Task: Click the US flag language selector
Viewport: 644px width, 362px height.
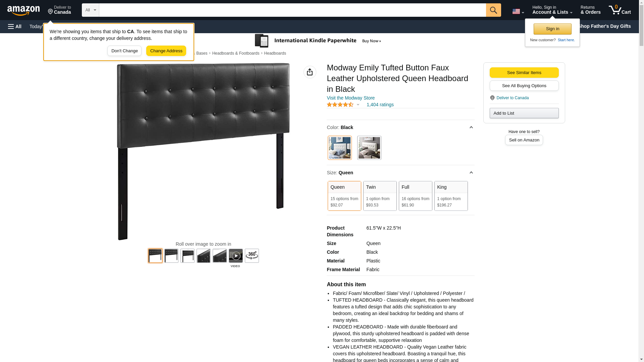Action: pos(518,11)
